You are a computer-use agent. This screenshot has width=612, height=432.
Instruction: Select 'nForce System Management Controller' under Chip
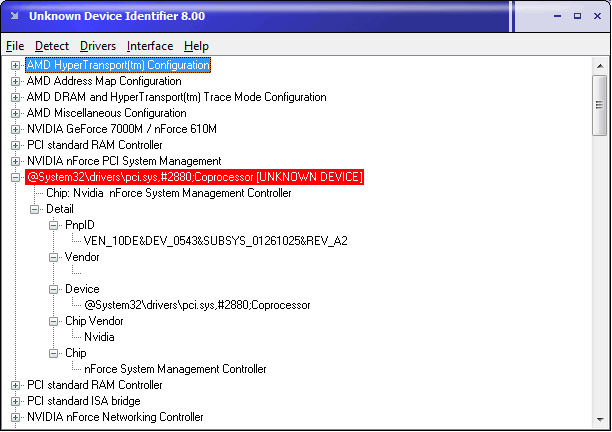coord(175,369)
